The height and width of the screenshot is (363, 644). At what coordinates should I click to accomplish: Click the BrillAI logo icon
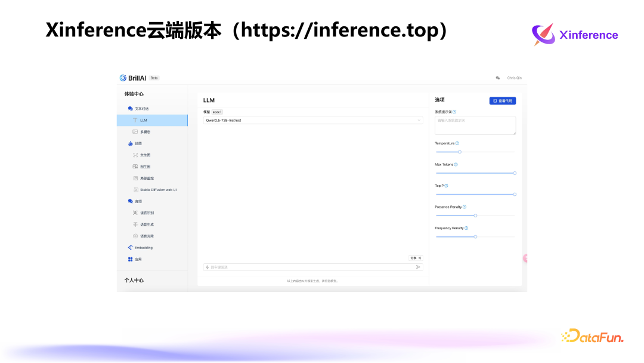[x=123, y=78]
